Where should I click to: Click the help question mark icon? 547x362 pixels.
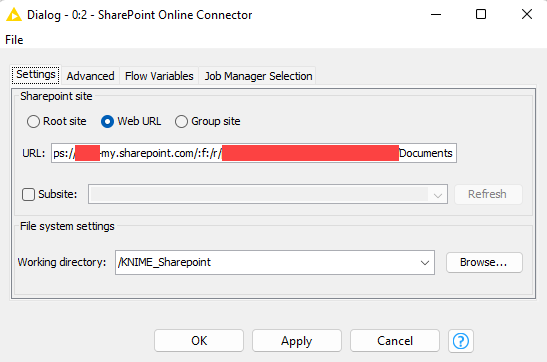(460, 341)
